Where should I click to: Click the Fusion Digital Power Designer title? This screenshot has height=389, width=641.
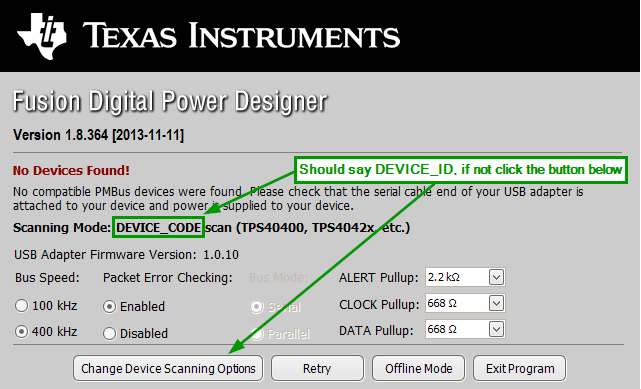[170, 101]
